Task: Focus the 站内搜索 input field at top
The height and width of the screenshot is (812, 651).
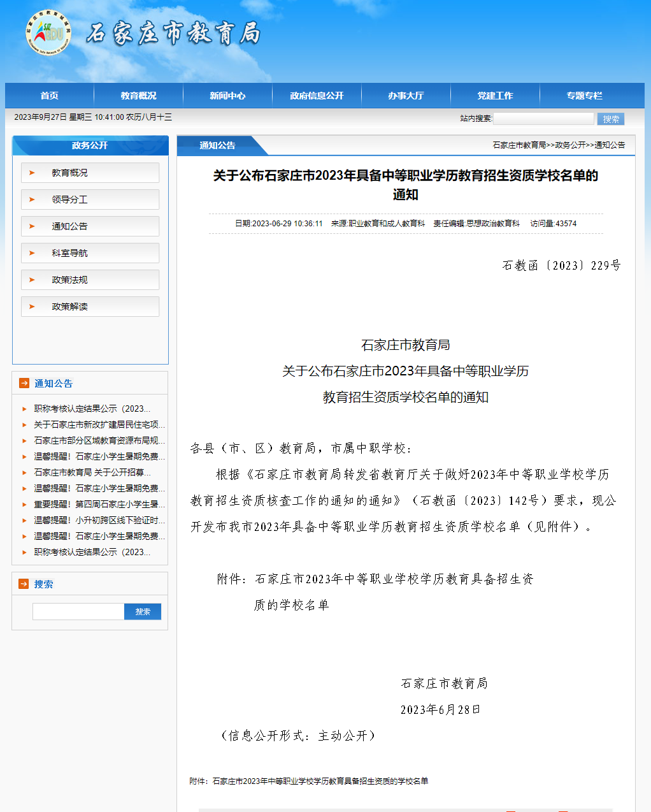Action: point(544,119)
